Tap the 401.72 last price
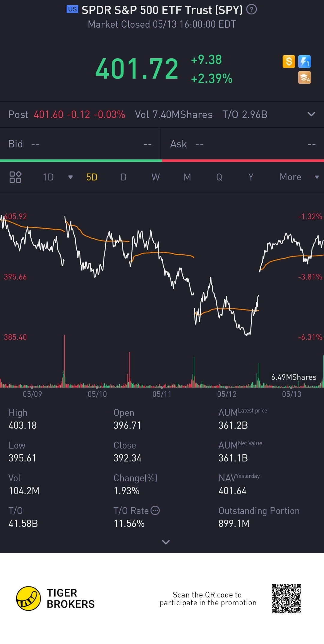324x644 pixels. point(137,69)
